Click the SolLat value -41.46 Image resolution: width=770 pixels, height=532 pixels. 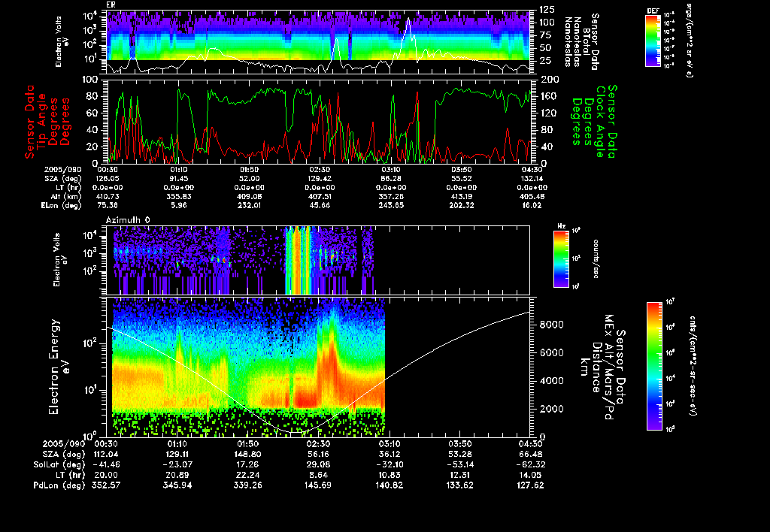point(106,464)
